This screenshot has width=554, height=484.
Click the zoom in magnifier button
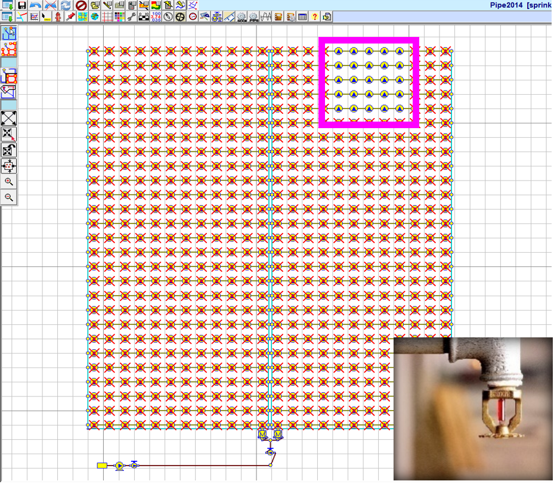click(x=8, y=182)
